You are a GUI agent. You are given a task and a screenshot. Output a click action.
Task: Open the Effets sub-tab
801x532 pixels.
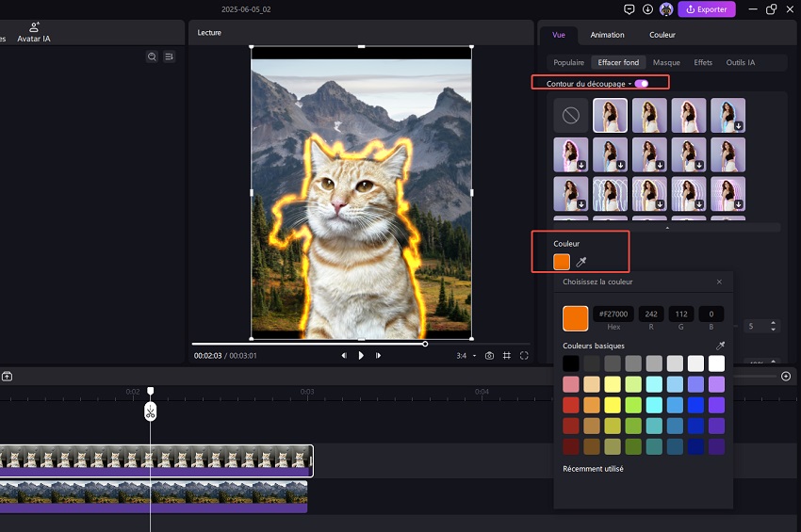pos(703,62)
